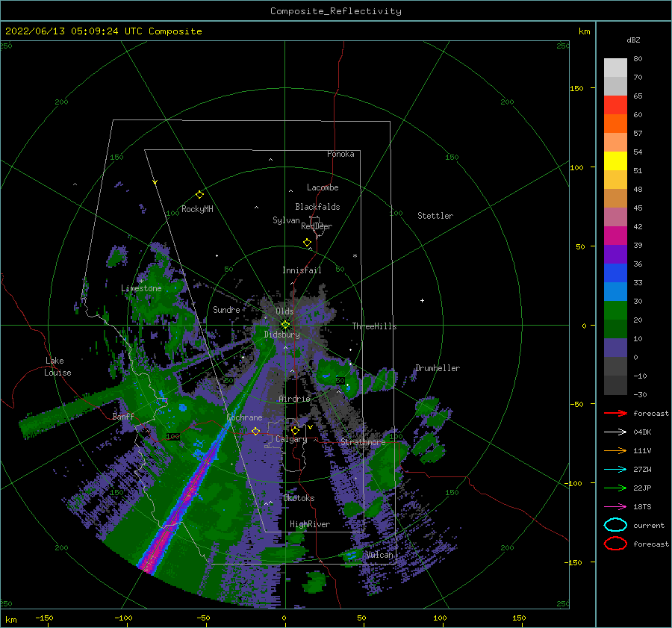This screenshot has height=628, width=672.
Task: Select the orange 111V arrow icon
Action: click(615, 450)
